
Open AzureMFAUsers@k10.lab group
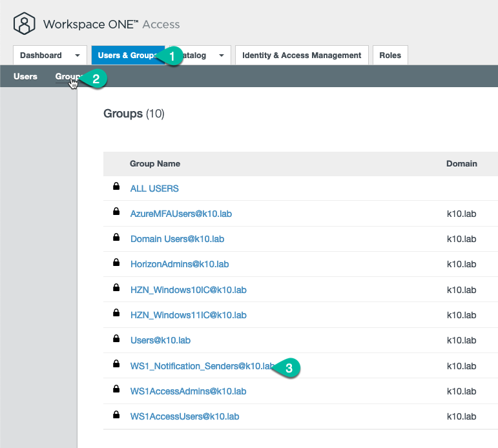181,214
